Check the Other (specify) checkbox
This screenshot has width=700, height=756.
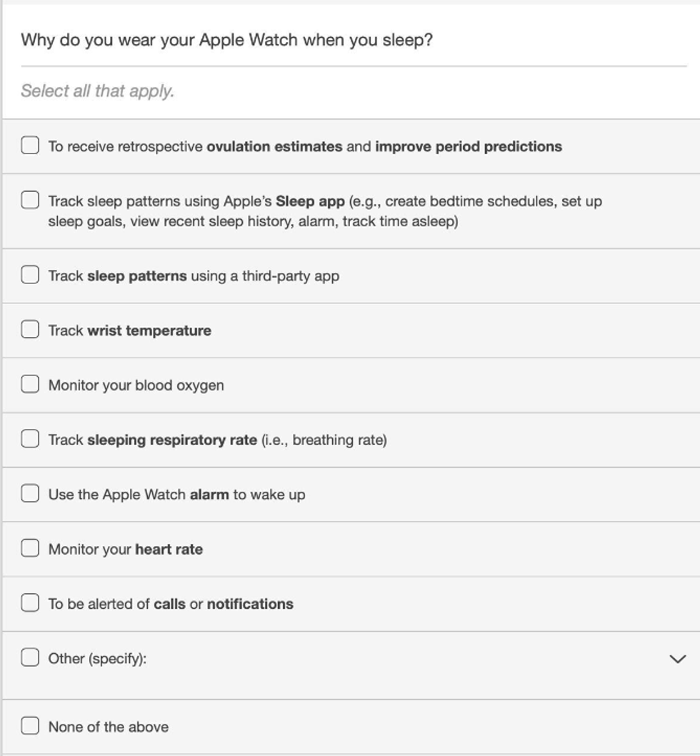tap(30, 657)
